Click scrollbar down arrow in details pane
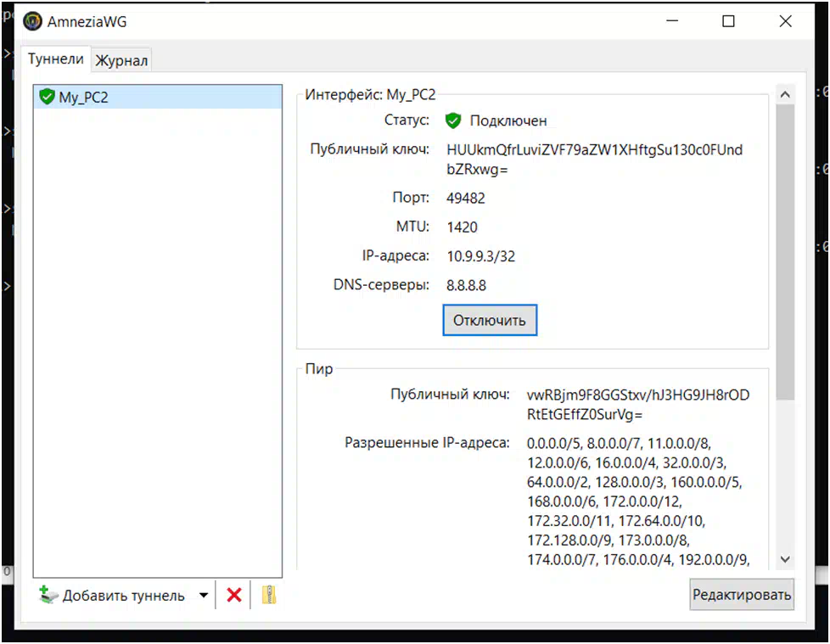 click(x=786, y=559)
